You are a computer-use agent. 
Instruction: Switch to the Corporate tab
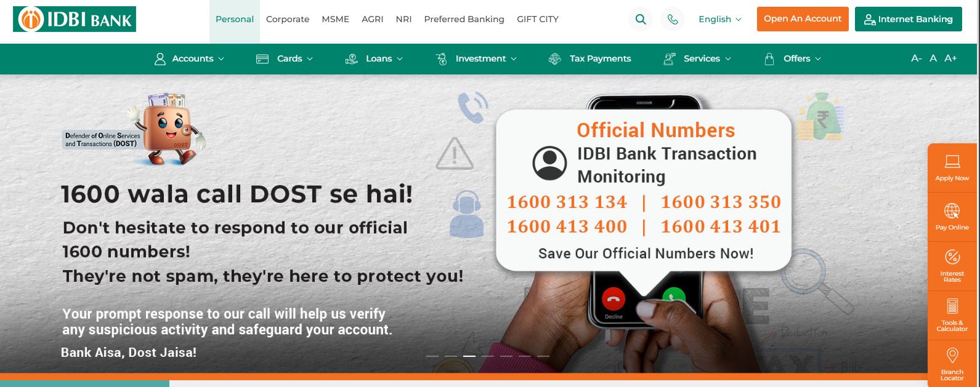point(288,19)
